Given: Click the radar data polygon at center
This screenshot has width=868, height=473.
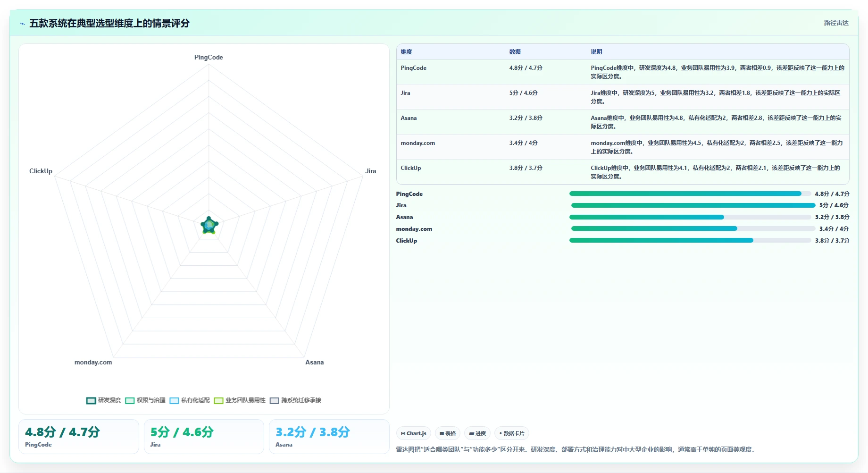Looking at the screenshot, I should (209, 226).
